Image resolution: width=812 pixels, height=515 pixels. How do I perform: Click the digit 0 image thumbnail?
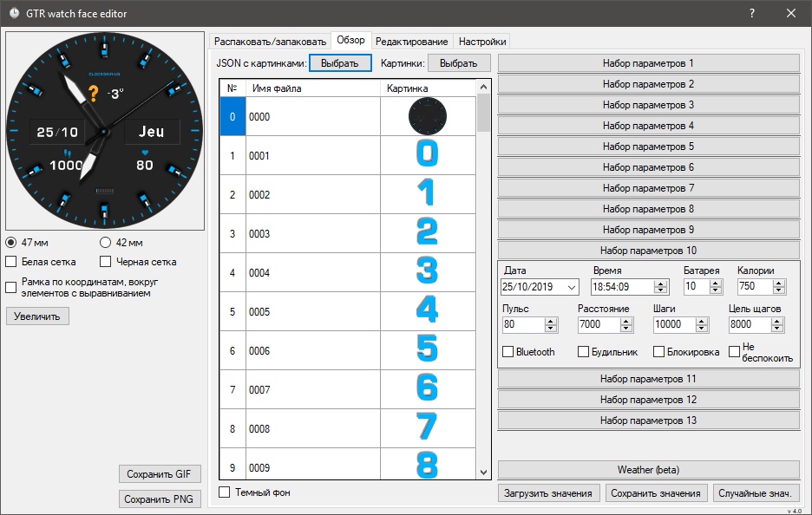427,155
